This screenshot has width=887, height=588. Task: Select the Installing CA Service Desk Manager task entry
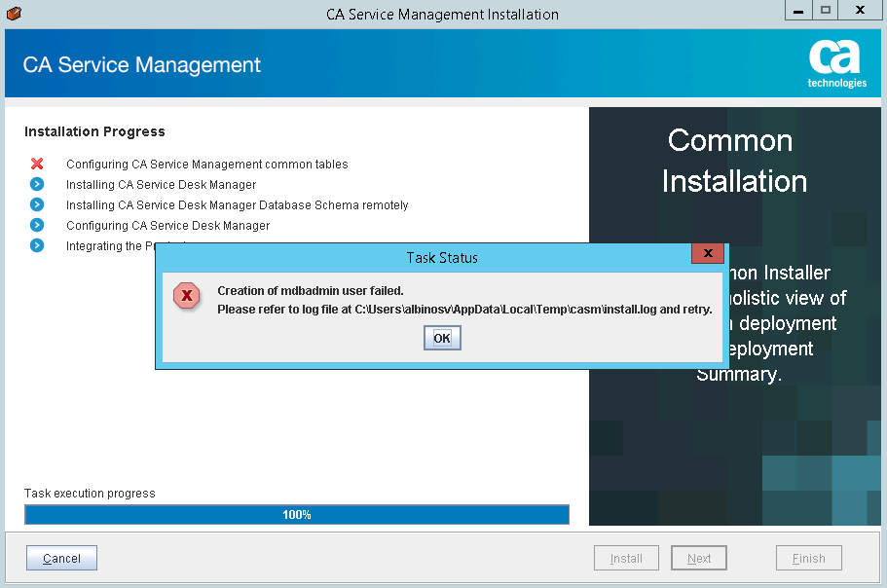(160, 184)
